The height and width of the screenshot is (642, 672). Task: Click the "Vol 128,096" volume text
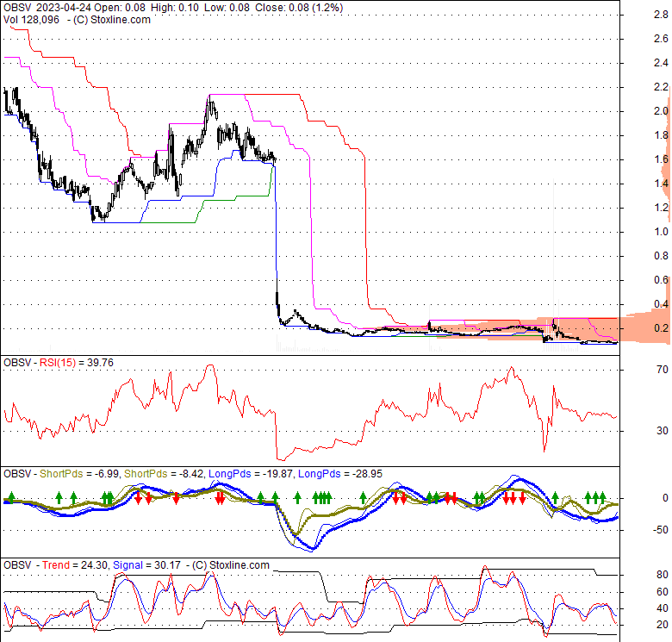click(31, 20)
